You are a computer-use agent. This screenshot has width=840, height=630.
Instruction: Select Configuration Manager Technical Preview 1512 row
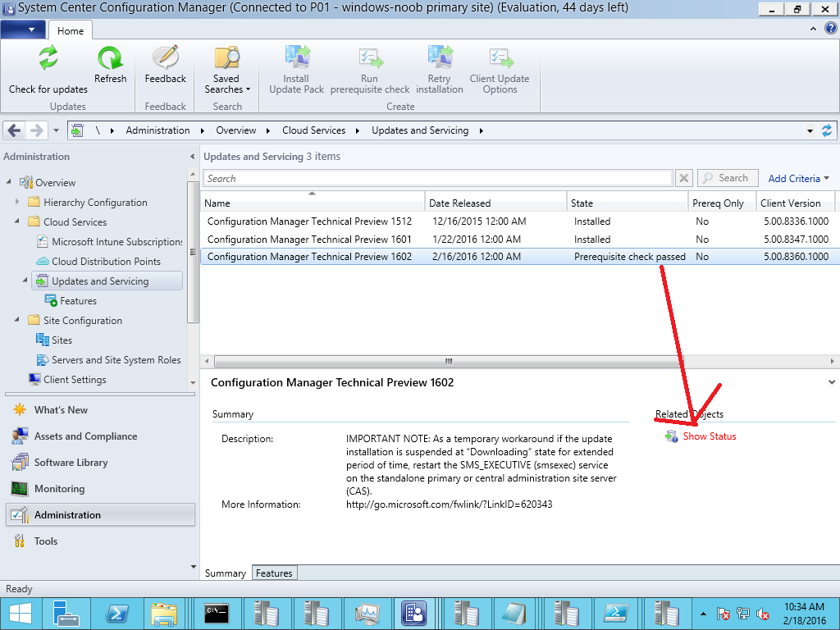[x=518, y=221]
